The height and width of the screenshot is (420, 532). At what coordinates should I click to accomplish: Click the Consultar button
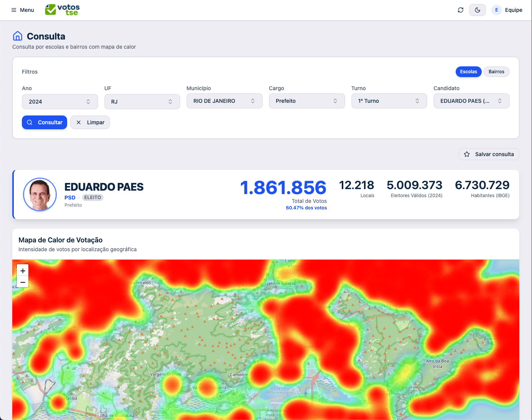pos(44,122)
